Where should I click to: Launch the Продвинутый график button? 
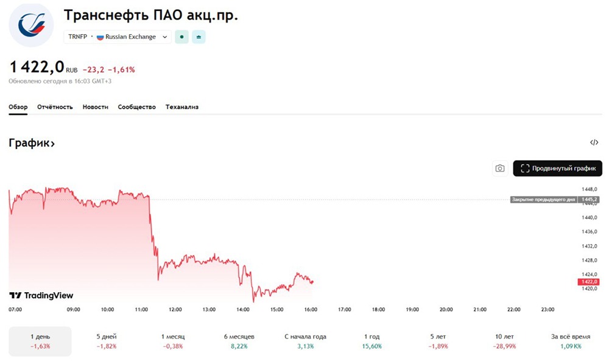point(557,169)
